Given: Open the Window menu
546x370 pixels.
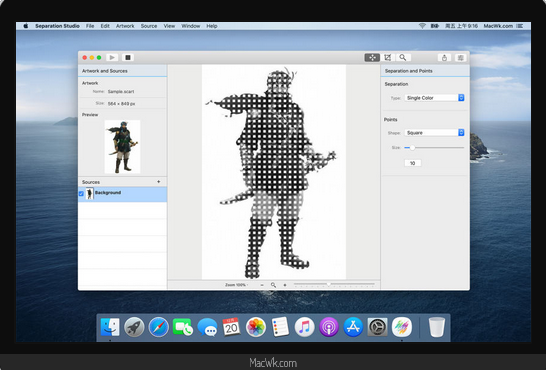Looking at the screenshot, I should coord(190,26).
